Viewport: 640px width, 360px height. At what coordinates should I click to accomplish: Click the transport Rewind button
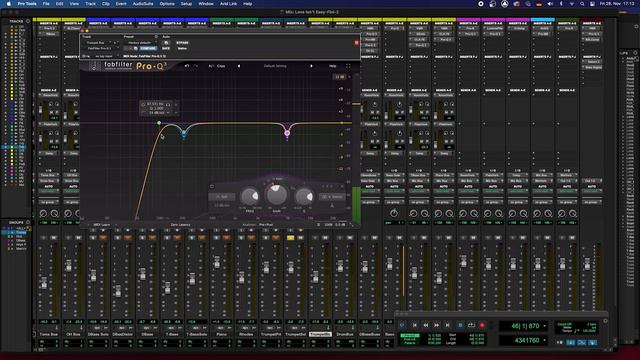[425, 325]
